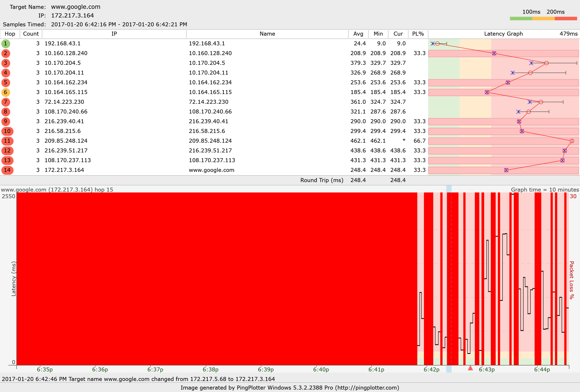Click the 6:38p time label
The image size is (580, 392).
(x=210, y=370)
